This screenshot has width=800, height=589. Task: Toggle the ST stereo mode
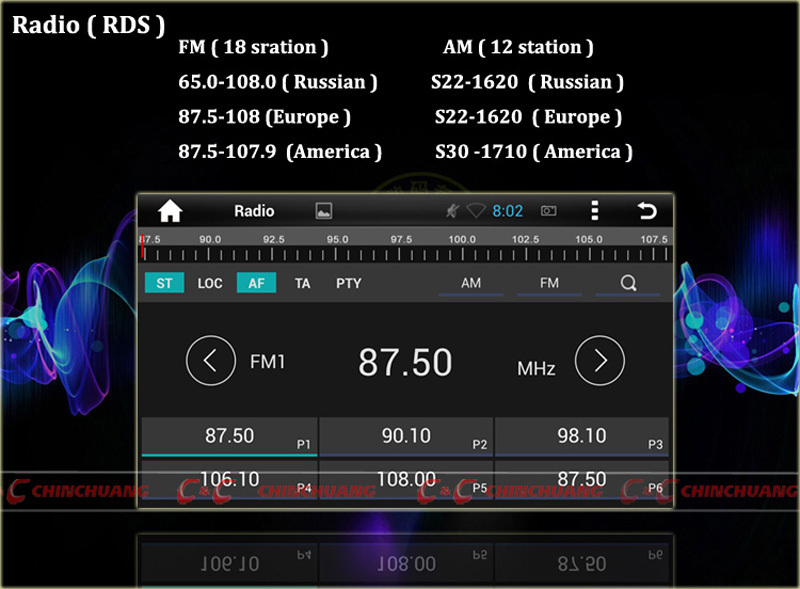click(164, 283)
